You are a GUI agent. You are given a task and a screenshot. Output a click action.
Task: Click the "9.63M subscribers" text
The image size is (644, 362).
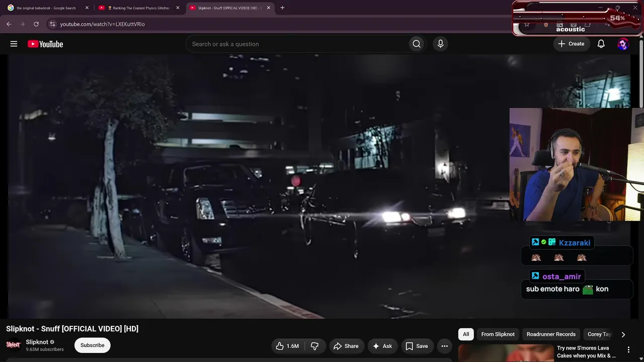coord(45,349)
